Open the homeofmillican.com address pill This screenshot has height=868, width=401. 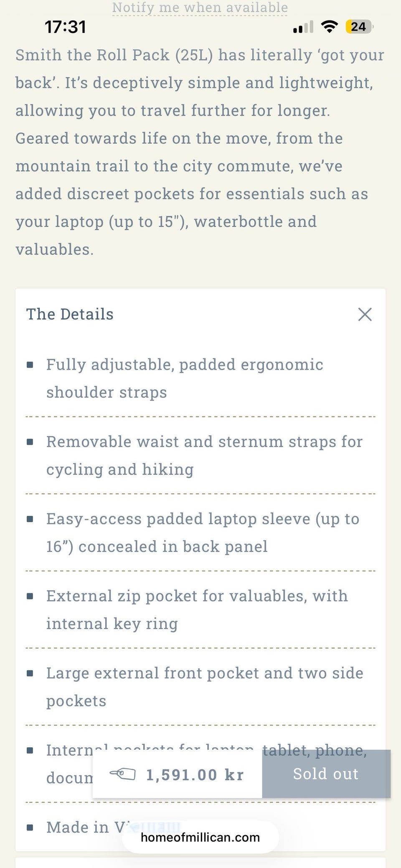200,837
